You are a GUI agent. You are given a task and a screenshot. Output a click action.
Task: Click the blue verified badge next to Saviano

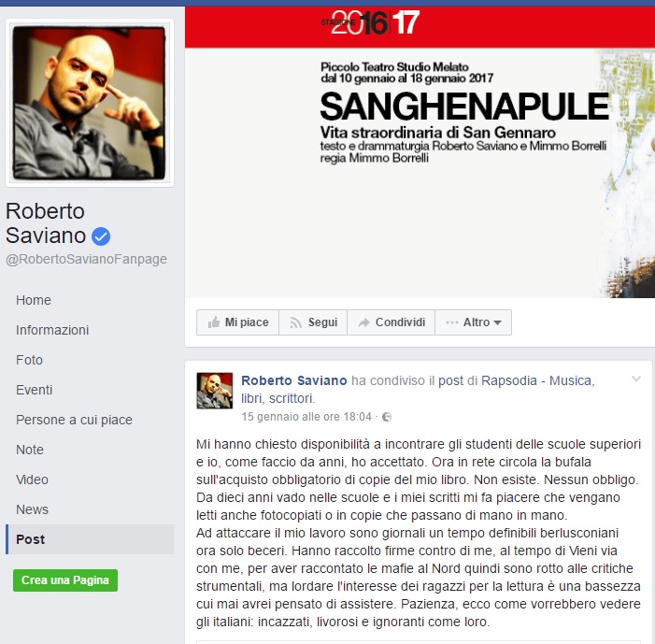coord(101,236)
